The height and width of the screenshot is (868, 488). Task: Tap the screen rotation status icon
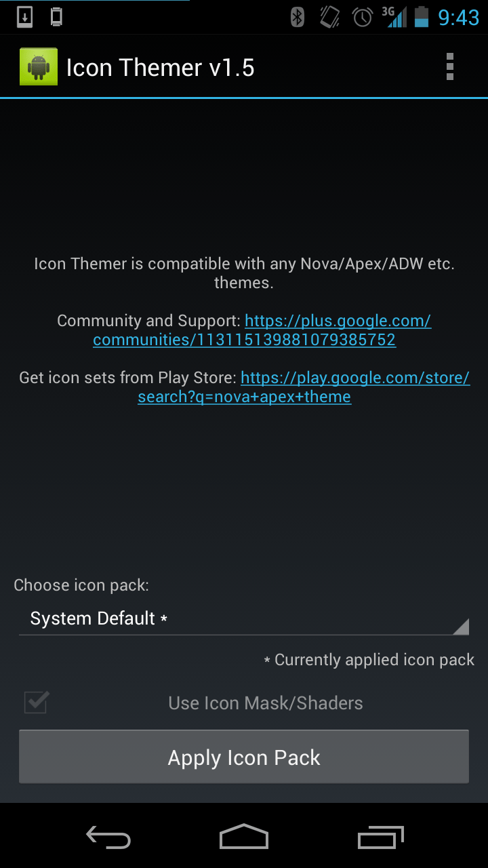(x=330, y=17)
